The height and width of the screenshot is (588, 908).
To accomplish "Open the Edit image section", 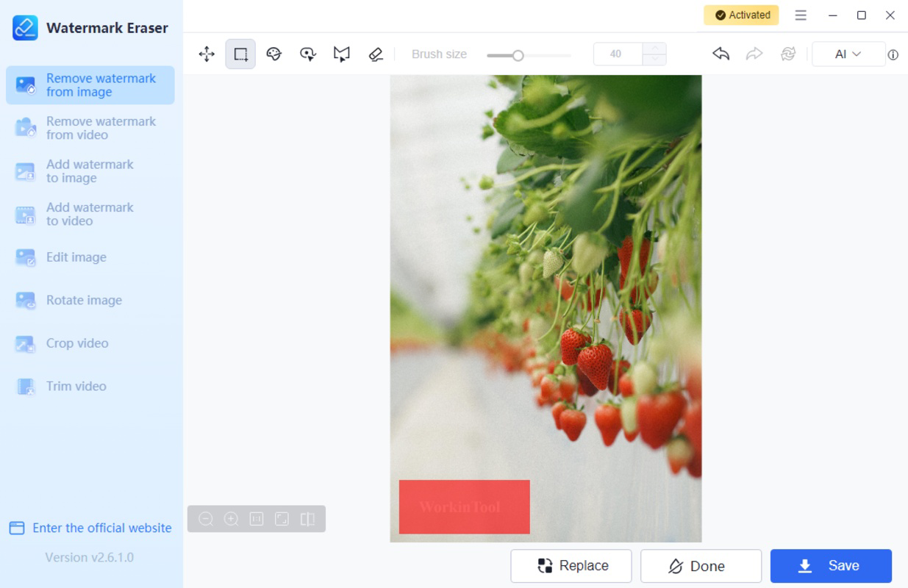I will (90, 257).
